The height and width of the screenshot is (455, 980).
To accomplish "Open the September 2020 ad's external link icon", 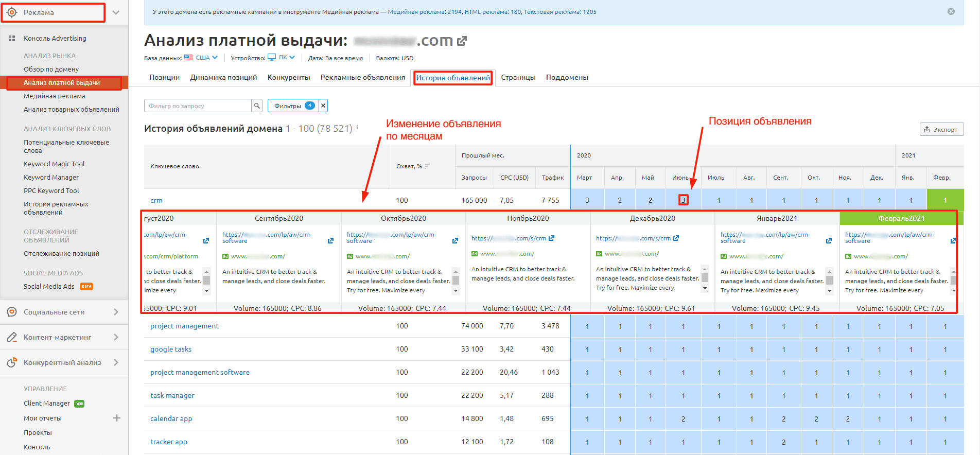I will click(x=330, y=241).
